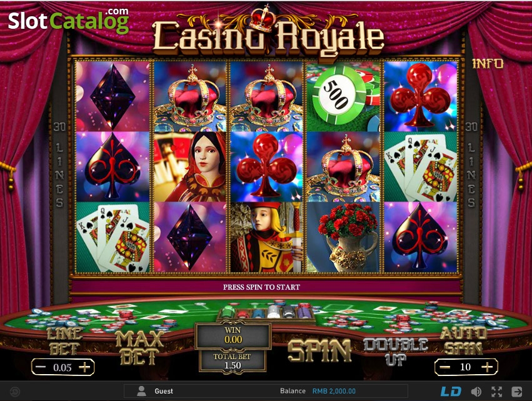Increase auto spin count with plus
Screen dimensions: 532x401
(487, 367)
